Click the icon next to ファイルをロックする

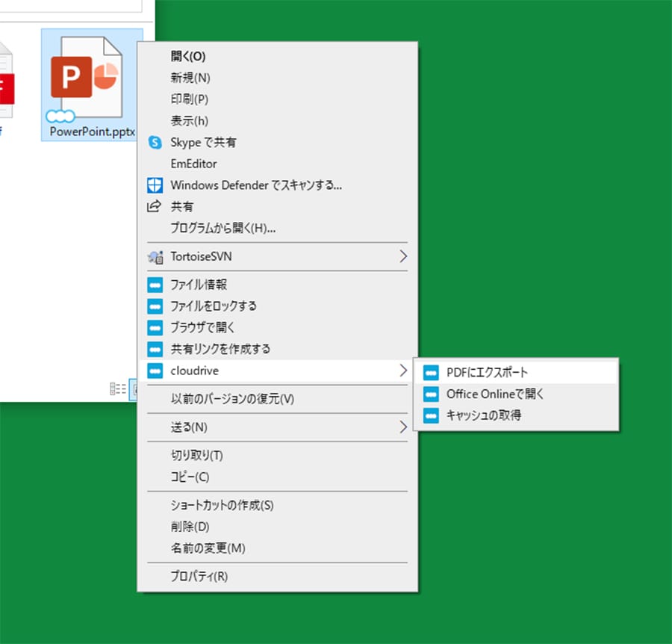click(155, 306)
